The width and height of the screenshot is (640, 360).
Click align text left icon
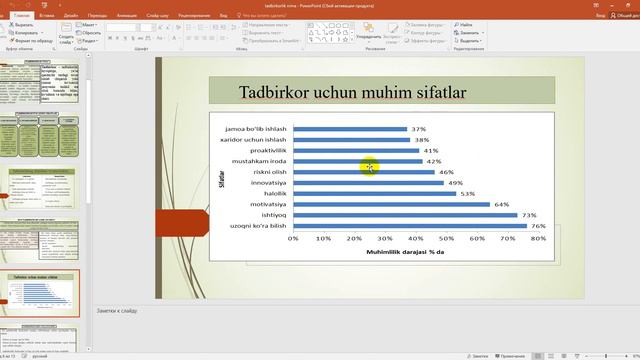pos(189,38)
